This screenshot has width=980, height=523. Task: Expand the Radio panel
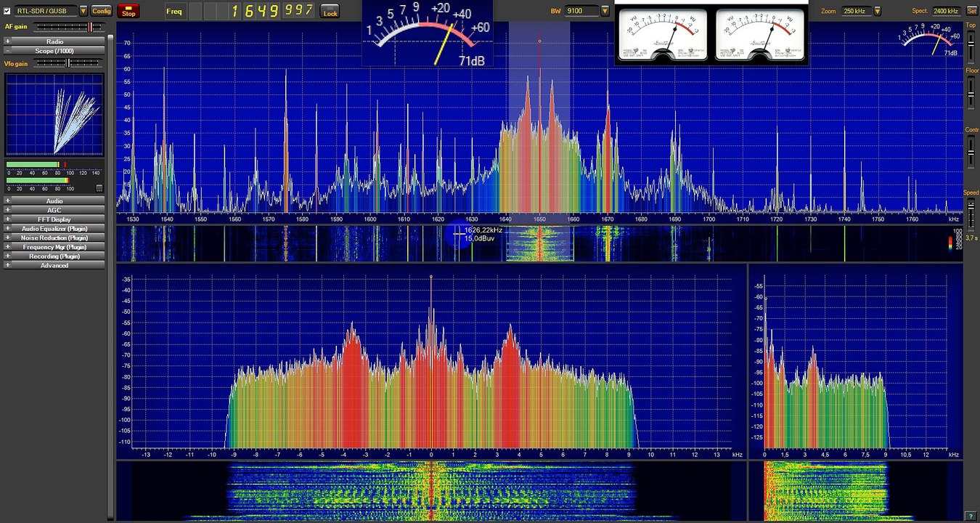(54, 41)
